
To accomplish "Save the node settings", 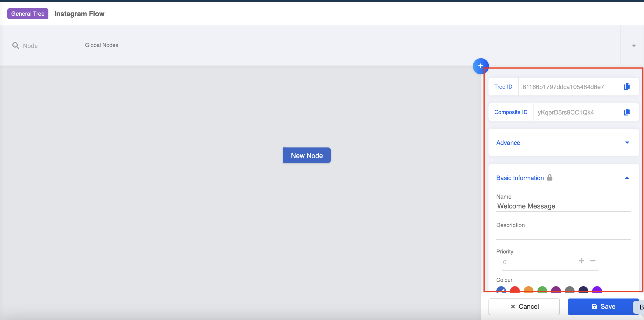I will (x=603, y=307).
